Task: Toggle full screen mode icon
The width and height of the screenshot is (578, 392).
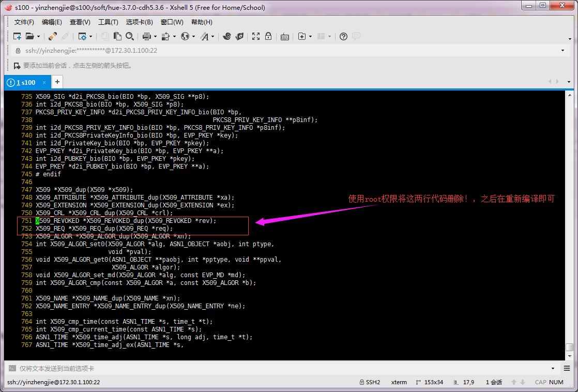Action: click(x=256, y=36)
